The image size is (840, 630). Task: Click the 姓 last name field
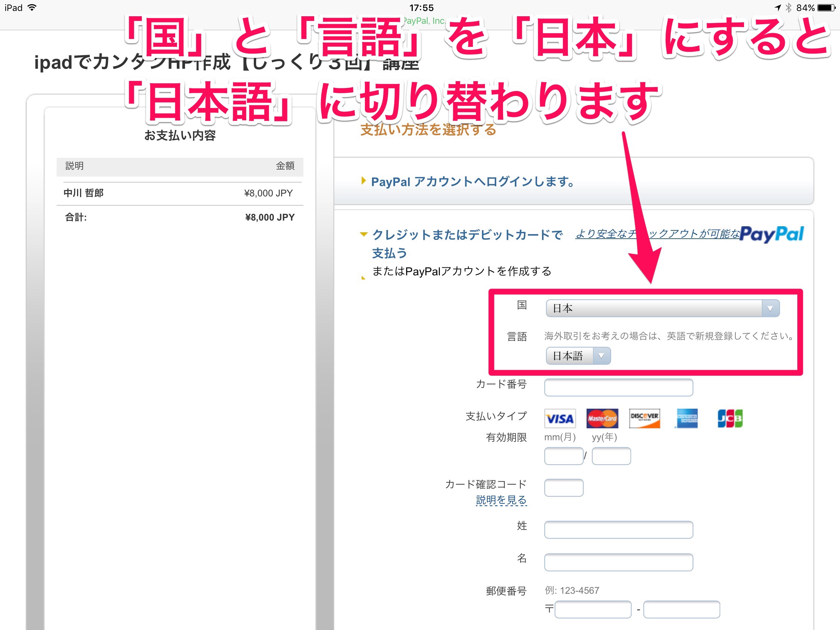(619, 530)
